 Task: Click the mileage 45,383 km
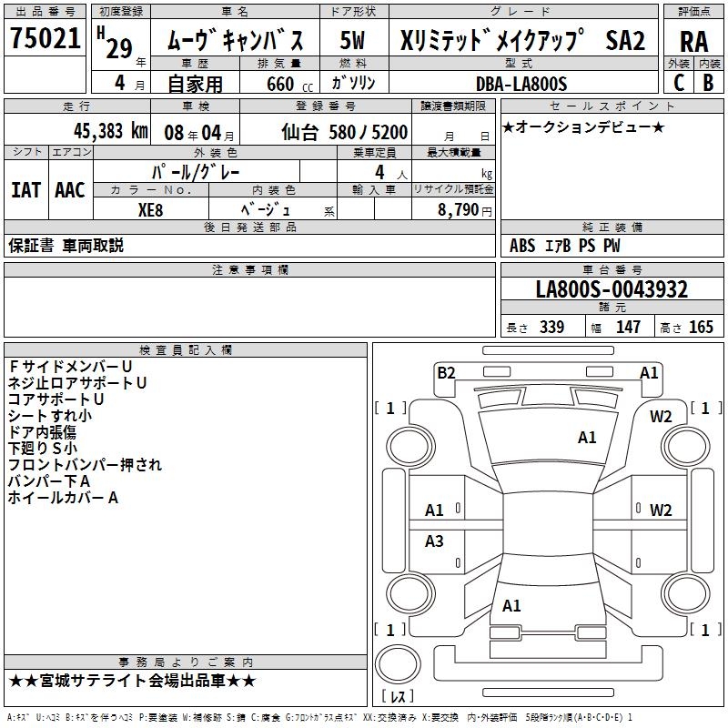[x=110, y=131]
